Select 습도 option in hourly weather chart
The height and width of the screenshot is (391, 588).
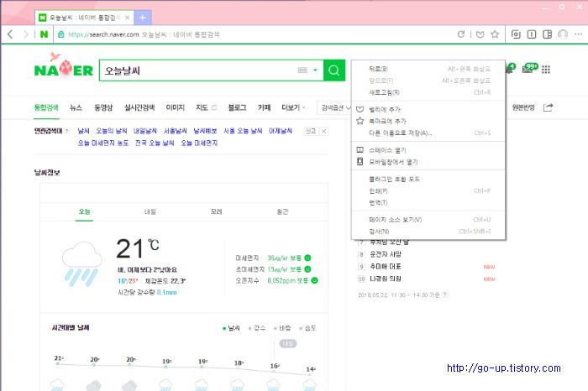click(x=308, y=328)
